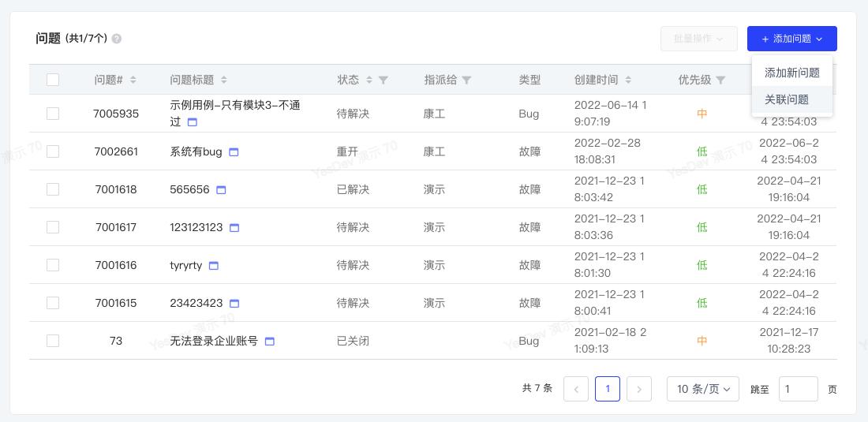The image size is (868, 422).
Task: Choose 添加新问题 from the menu
Action: [791, 73]
